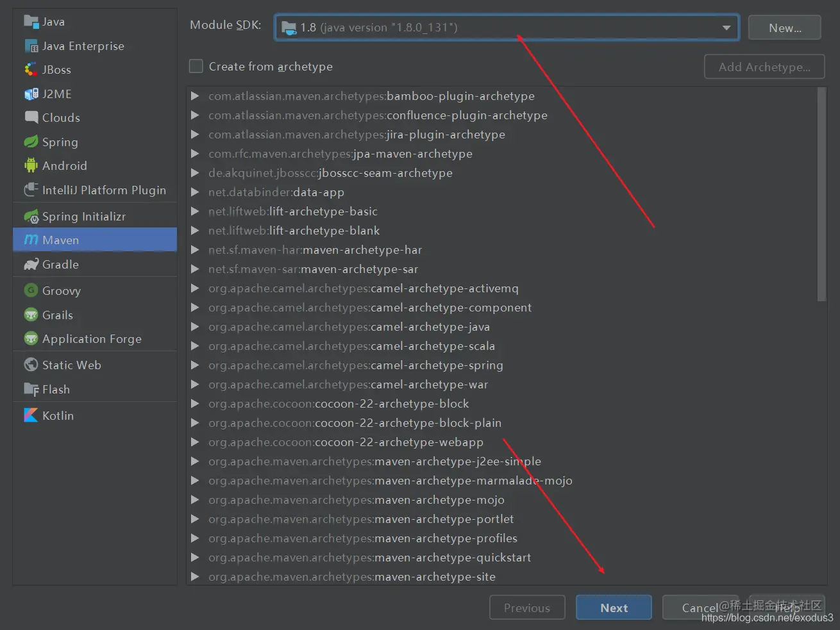Select Kotlin project type
Viewport: 840px width, 630px height.
(x=95, y=416)
